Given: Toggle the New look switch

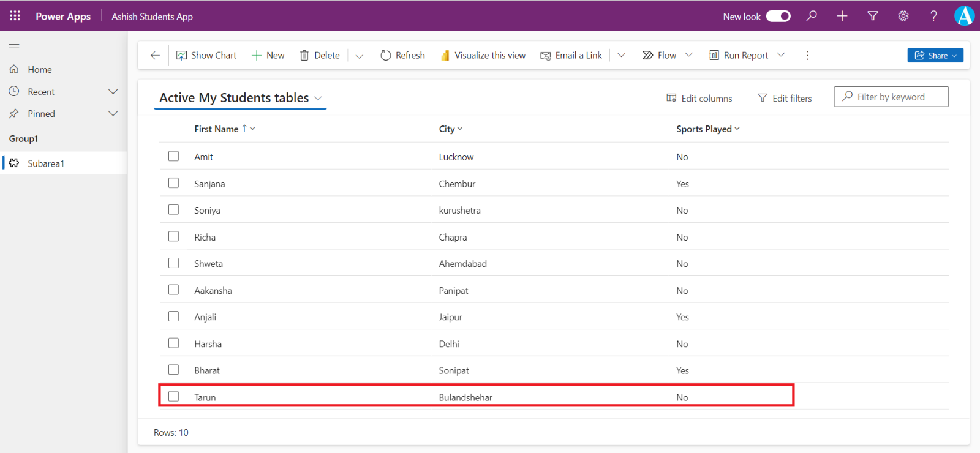Looking at the screenshot, I should (x=778, y=16).
